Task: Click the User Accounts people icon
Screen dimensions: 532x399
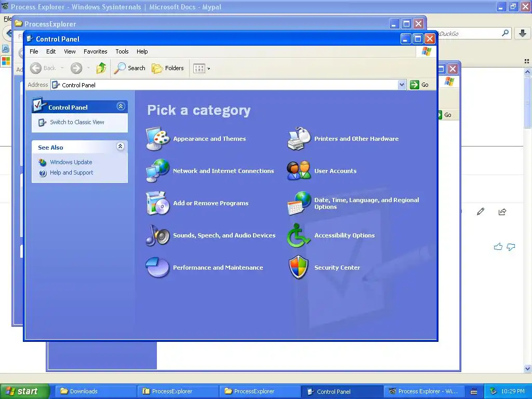Action: (299, 170)
